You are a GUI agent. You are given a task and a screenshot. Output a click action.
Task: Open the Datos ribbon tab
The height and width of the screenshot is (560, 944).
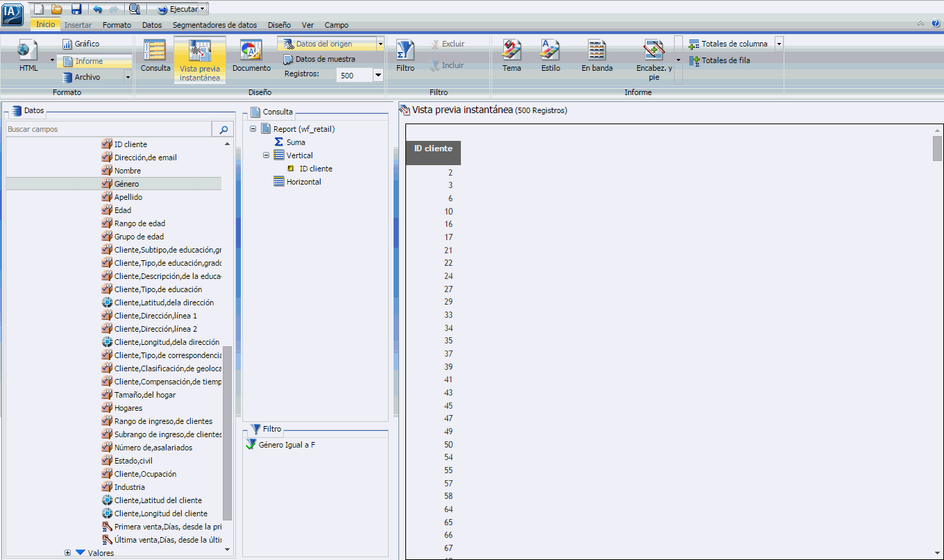click(x=152, y=25)
